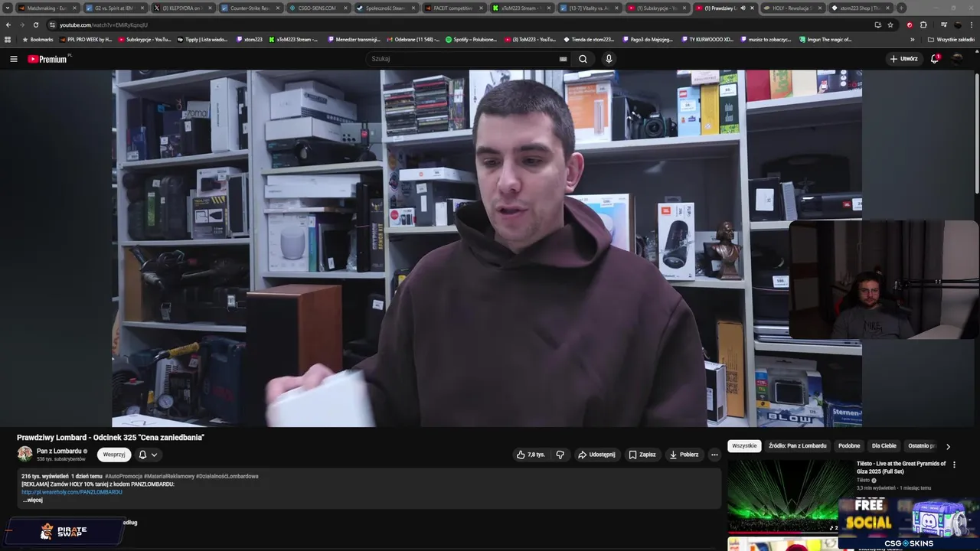Start voice search with microphone icon
Image resolution: width=980 pixels, height=551 pixels.
coord(609,59)
